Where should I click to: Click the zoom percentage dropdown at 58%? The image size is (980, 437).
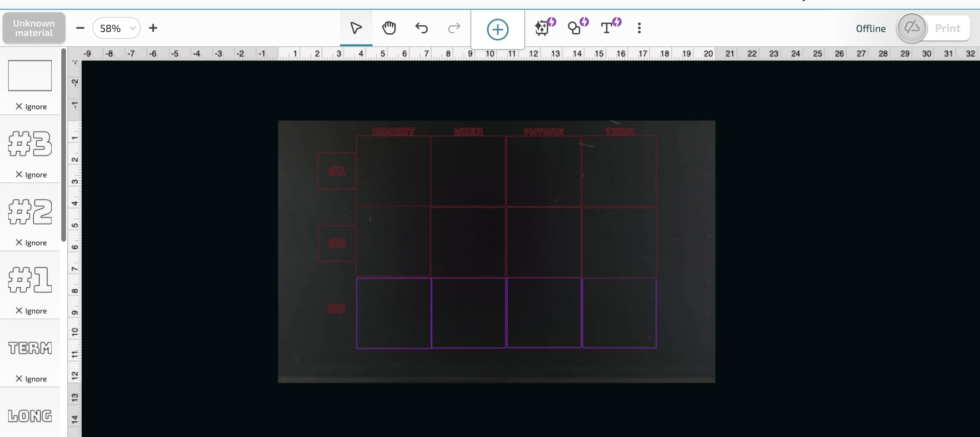point(116,28)
